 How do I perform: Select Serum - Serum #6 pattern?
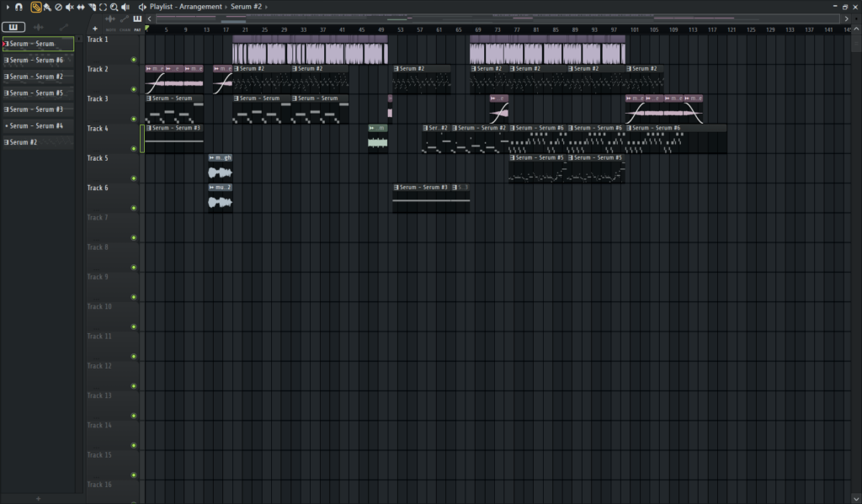[37, 61]
